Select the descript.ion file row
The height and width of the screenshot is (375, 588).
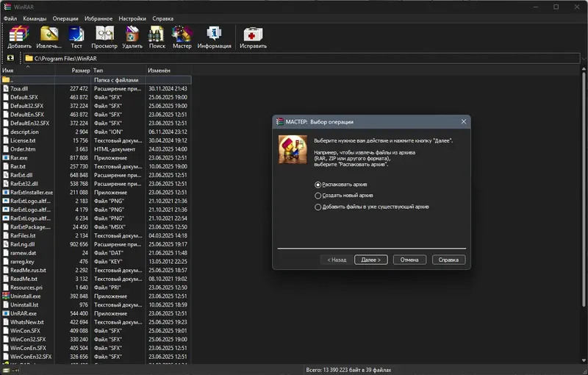point(96,132)
